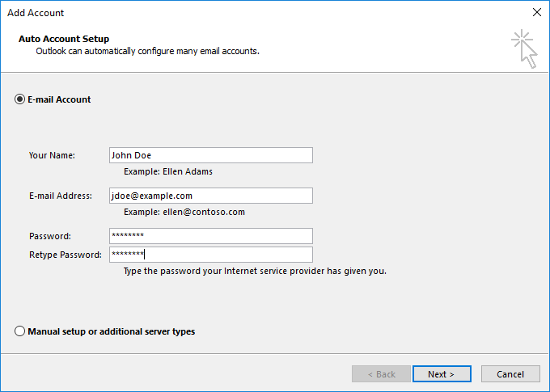Click the "Retype Password:" label

click(x=66, y=255)
